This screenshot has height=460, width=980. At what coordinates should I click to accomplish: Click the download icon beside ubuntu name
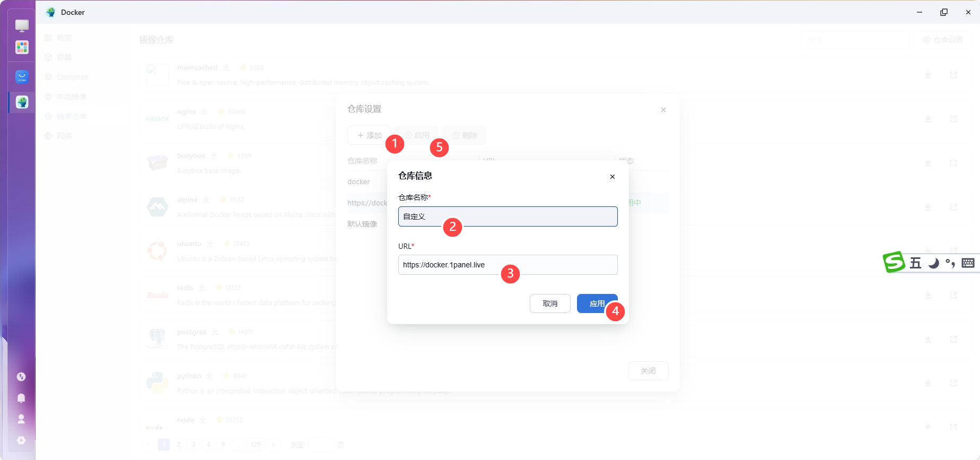(210, 244)
